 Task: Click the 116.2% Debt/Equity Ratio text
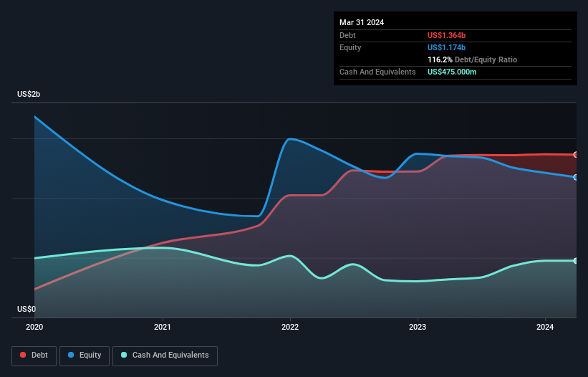click(472, 59)
